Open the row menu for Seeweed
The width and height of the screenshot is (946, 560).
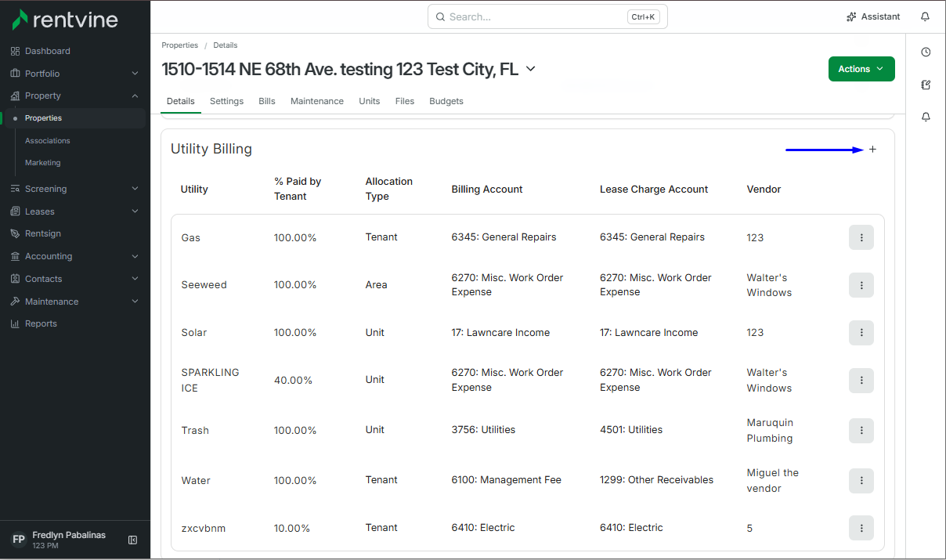(861, 285)
